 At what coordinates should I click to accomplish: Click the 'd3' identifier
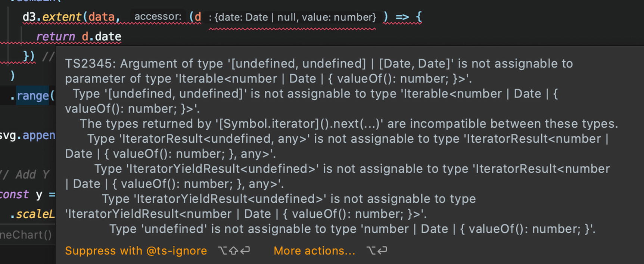pyautogui.click(x=29, y=17)
